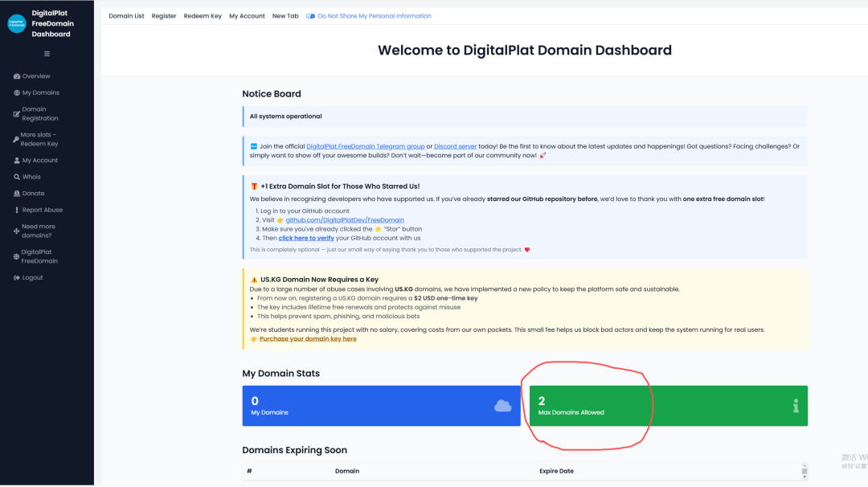Click the Whois magnifier icon
The image size is (868, 487).
17,177
